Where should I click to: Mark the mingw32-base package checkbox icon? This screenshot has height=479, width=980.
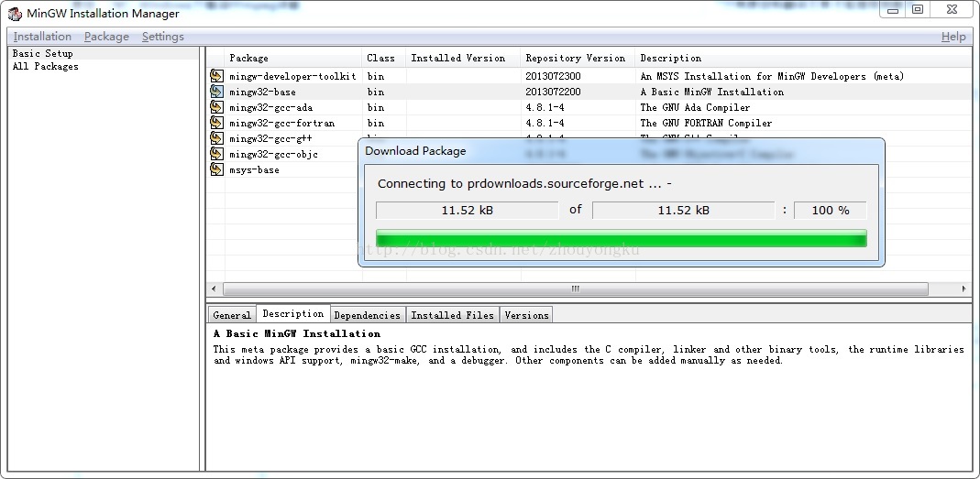point(216,92)
